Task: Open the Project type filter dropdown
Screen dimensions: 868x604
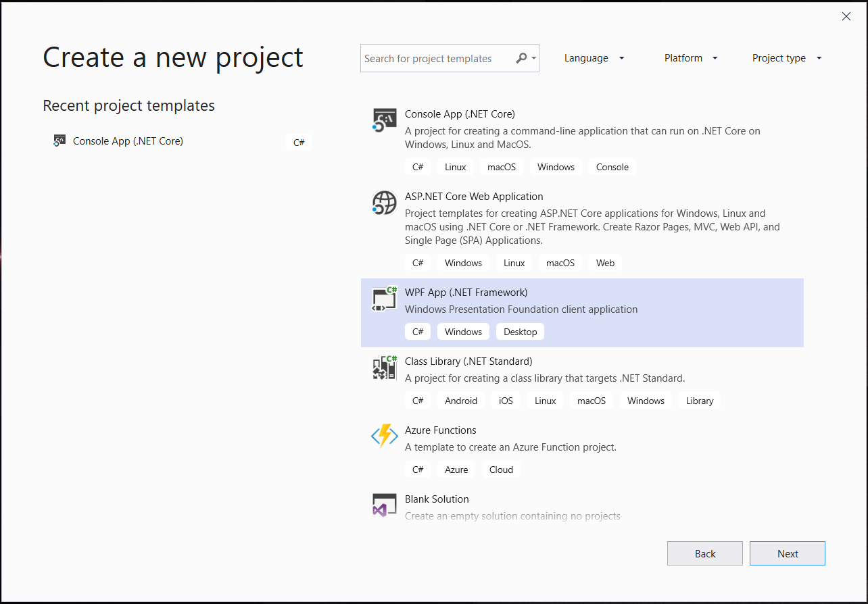Action: coord(787,58)
